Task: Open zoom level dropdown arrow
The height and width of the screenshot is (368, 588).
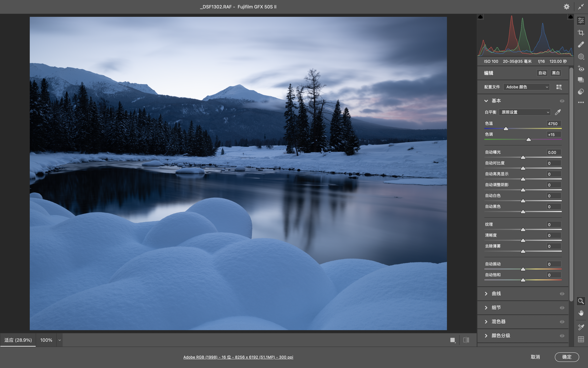Action: pyautogui.click(x=59, y=340)
